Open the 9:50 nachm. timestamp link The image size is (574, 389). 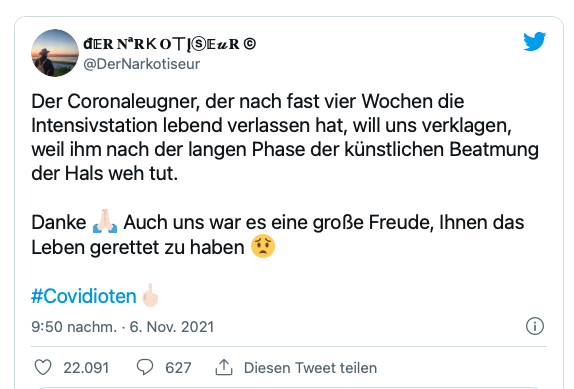coord(74,327)
